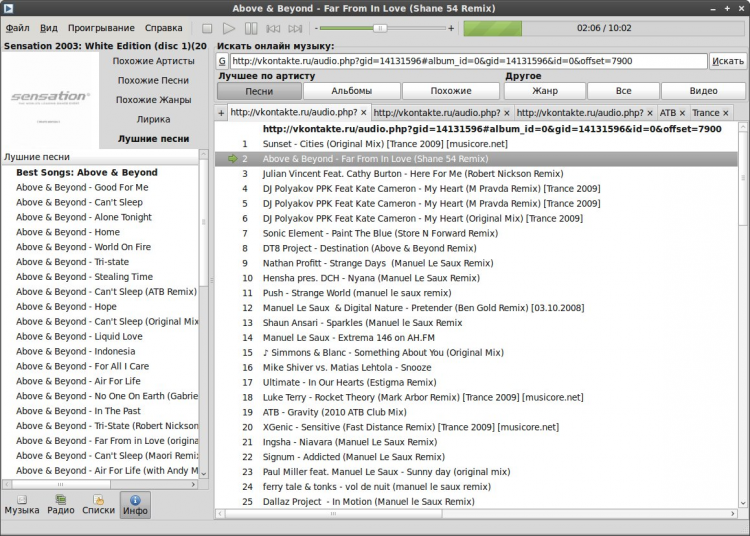Open the Музыка panel icon
750x536 pixels.
click(22, 505)
